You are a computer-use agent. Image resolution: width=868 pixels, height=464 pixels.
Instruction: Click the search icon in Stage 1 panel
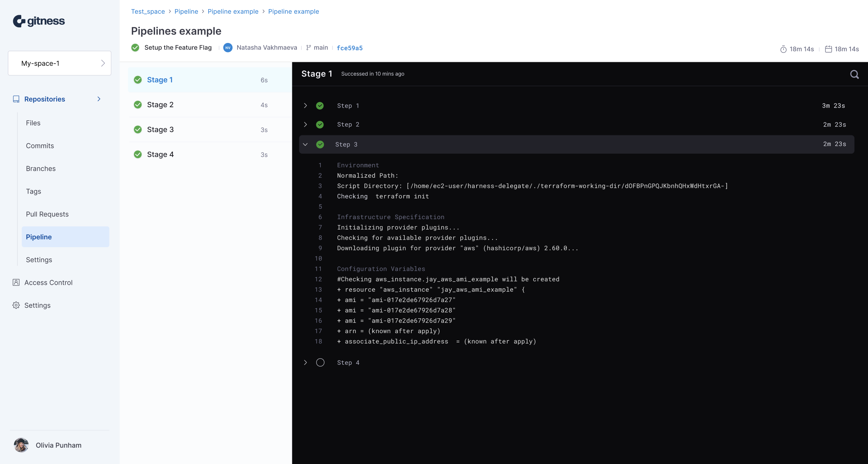tap(855, 74)
